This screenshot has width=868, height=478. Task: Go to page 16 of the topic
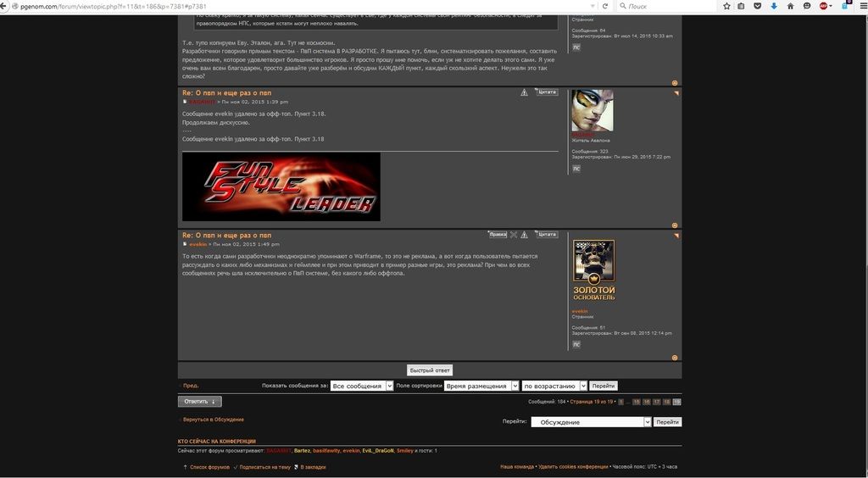click(647, 402)
